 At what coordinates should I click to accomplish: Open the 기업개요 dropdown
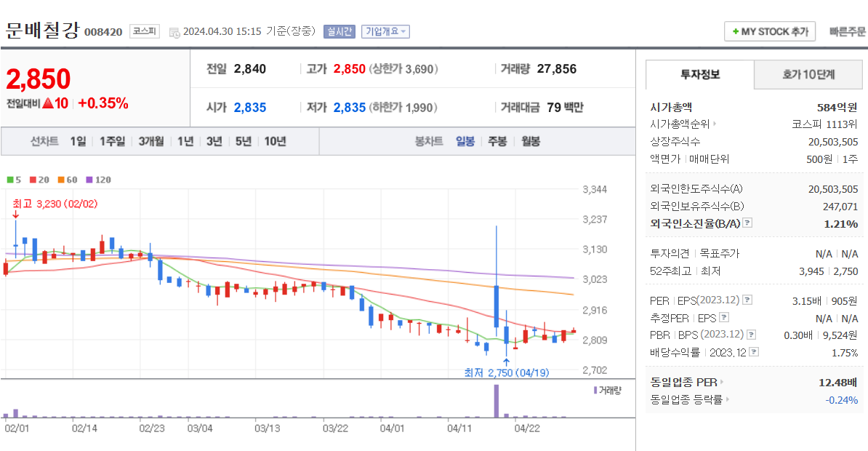point(386,31)
